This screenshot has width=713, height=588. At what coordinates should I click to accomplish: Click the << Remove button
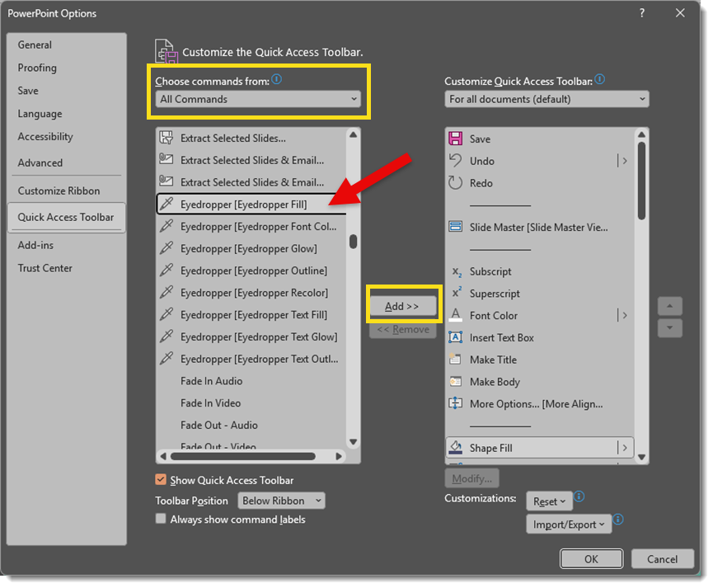(x=402, y=329)
